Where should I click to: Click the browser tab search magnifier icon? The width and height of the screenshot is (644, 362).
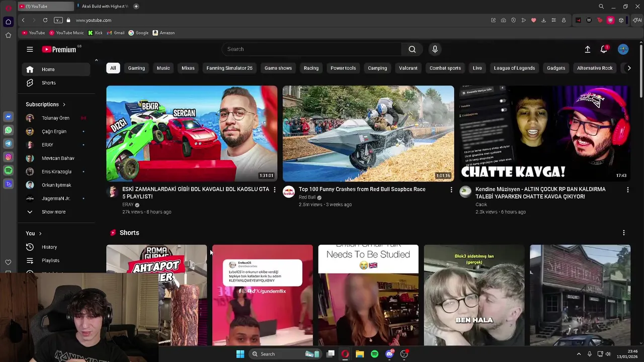tap(601, 7)
